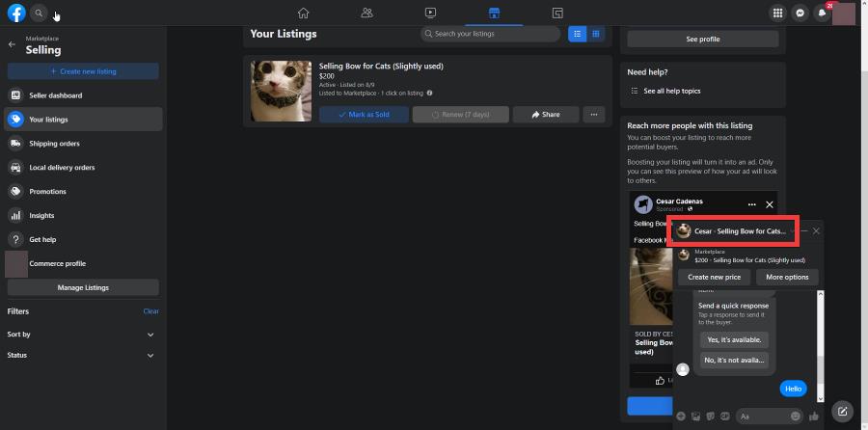Image resolution: width=868 pixels, height=430 pixels.
Task: Click the '$200 - Selling Bow for Cats' chat banner
Action: pyautogui.click(x=747, y=255)
